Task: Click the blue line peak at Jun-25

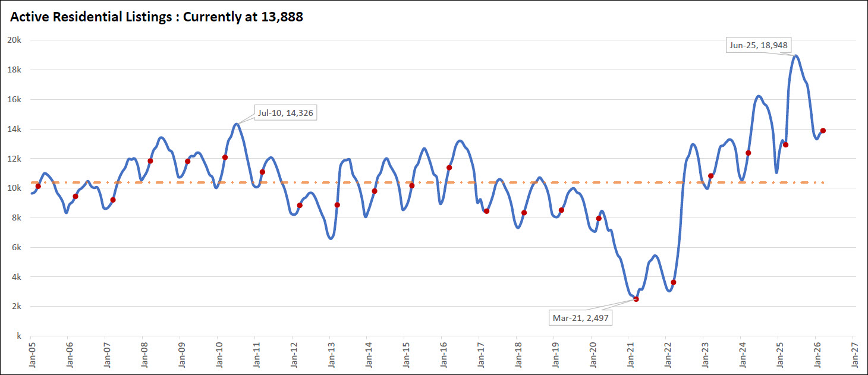Action: (x=795, y=56)
